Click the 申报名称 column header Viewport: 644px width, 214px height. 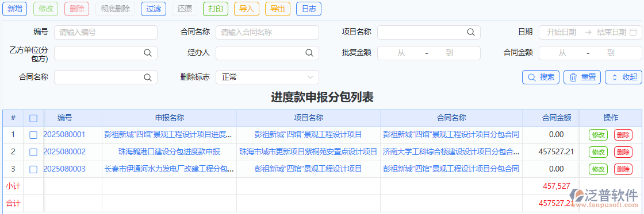tap(169, 118)
